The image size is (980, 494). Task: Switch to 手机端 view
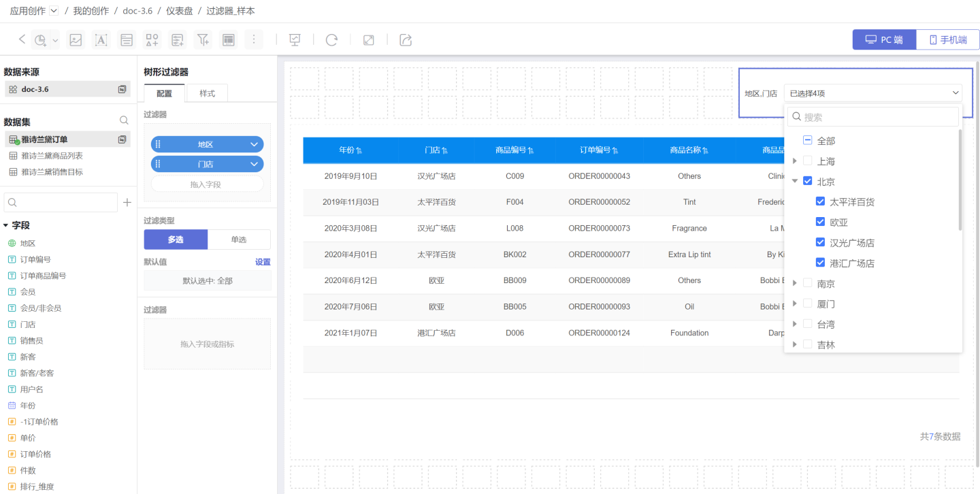[x=947, y=40]
